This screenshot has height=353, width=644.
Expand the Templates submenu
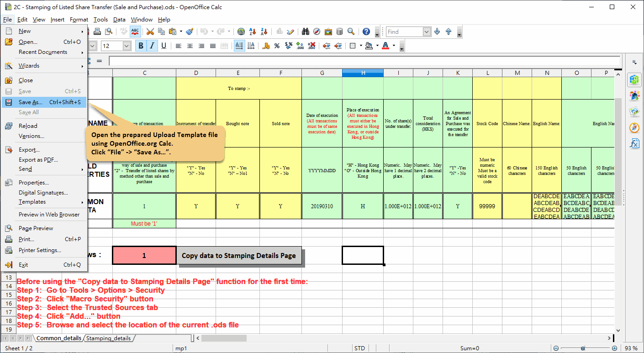click(x=44, y=202)
